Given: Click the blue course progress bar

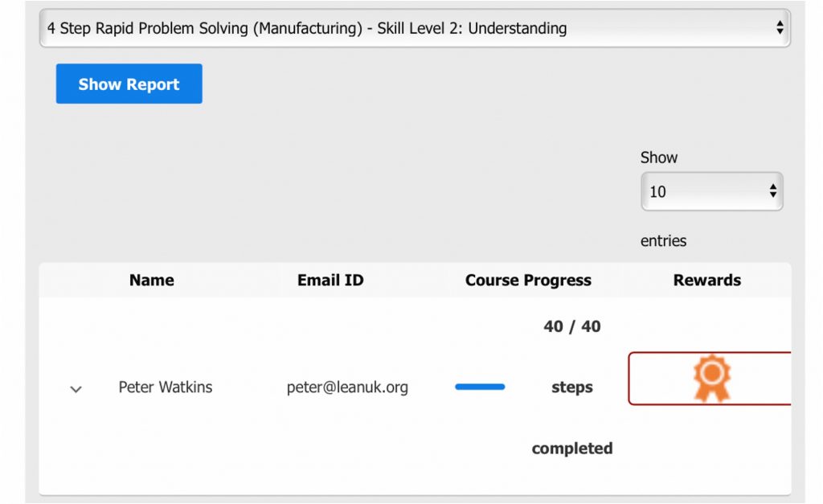Looking at the screenshot, I should point(480,387).
